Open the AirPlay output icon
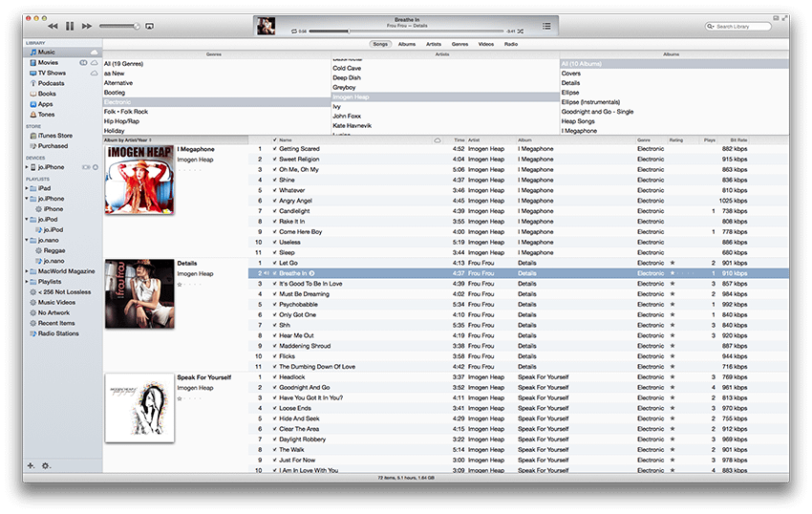This screenshot has width=812, height=514. click(150, 26)
